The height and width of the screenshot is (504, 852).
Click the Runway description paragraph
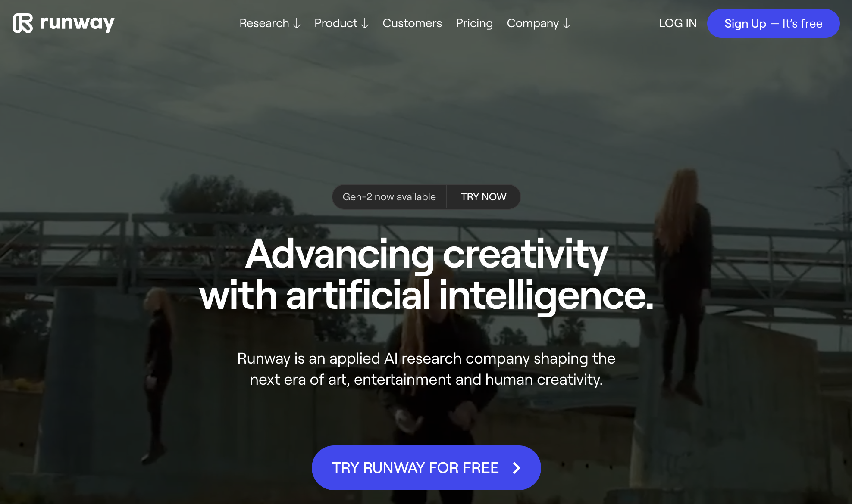[x=426, y=369]
